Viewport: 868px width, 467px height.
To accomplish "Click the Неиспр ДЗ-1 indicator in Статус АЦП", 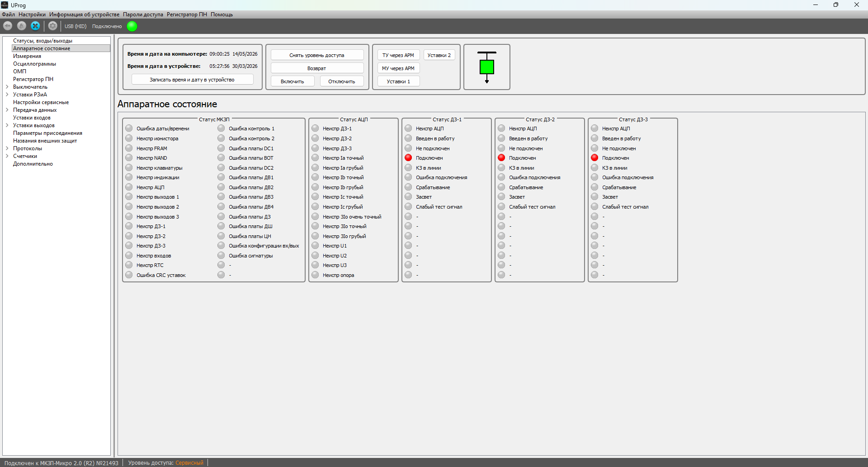I will coord(315,129).
